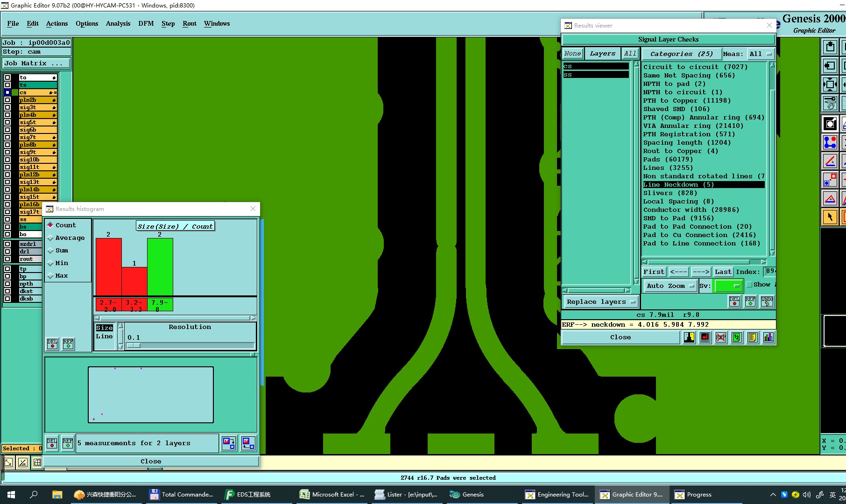Open the Actions menu
The height and width of the screenshot is (504, 846).
coord(57,23)
